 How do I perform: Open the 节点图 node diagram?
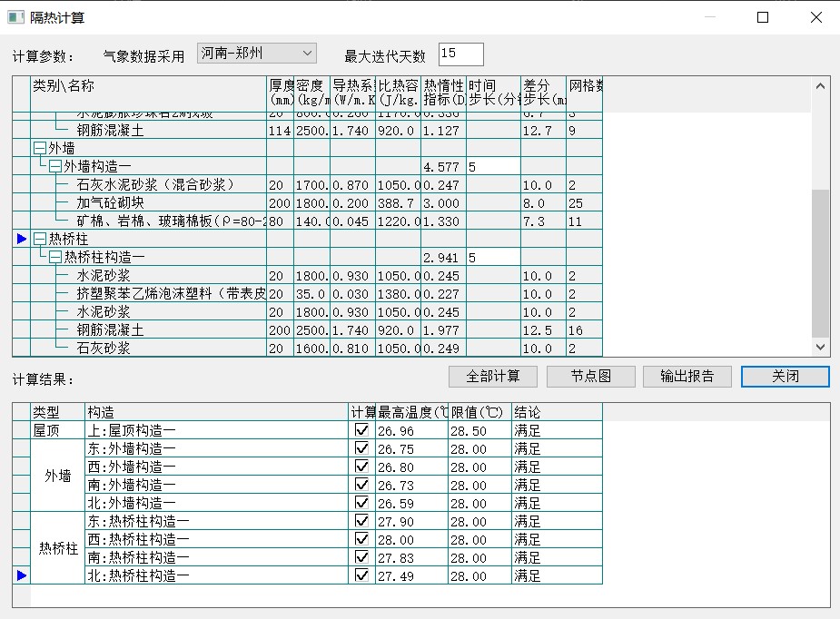(x=590, y=376)
